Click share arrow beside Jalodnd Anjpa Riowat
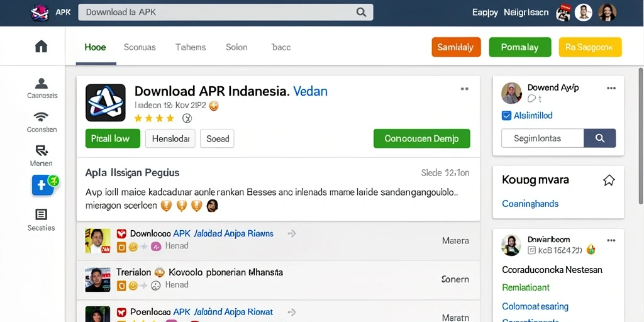The height and width of the screenshot is (322, 644). coord(292,312)
